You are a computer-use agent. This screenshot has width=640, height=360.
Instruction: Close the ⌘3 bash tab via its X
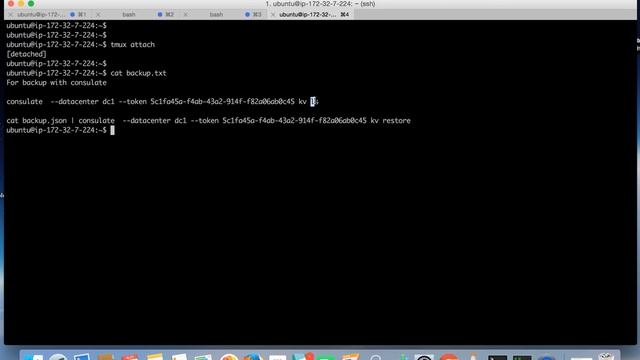coord(186,14)
